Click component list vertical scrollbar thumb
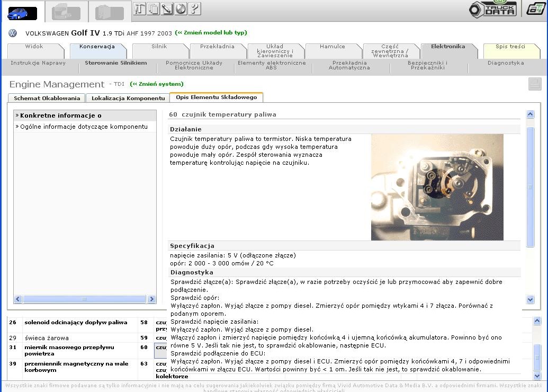This screenshot has height=392, width=548. 537,358
